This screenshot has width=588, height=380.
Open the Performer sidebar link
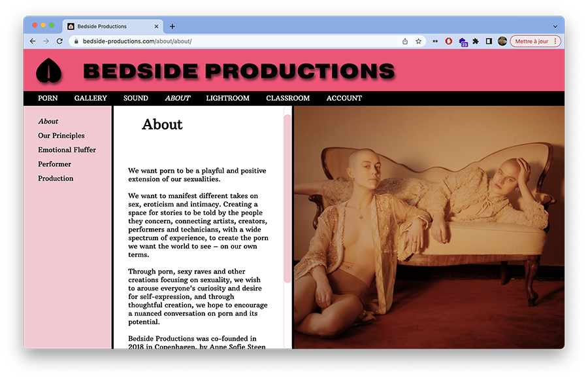point(54,164)
